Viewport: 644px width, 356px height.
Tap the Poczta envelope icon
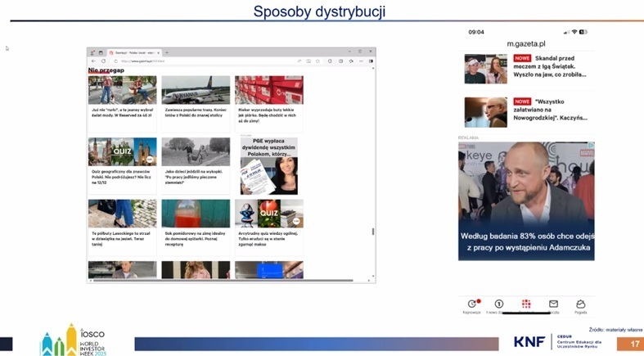click(553, 304)
